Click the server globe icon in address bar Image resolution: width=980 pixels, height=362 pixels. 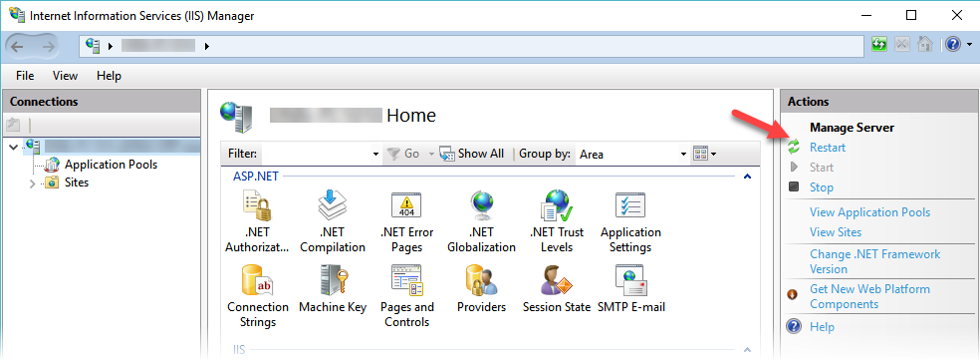click(x=94, y=45)
